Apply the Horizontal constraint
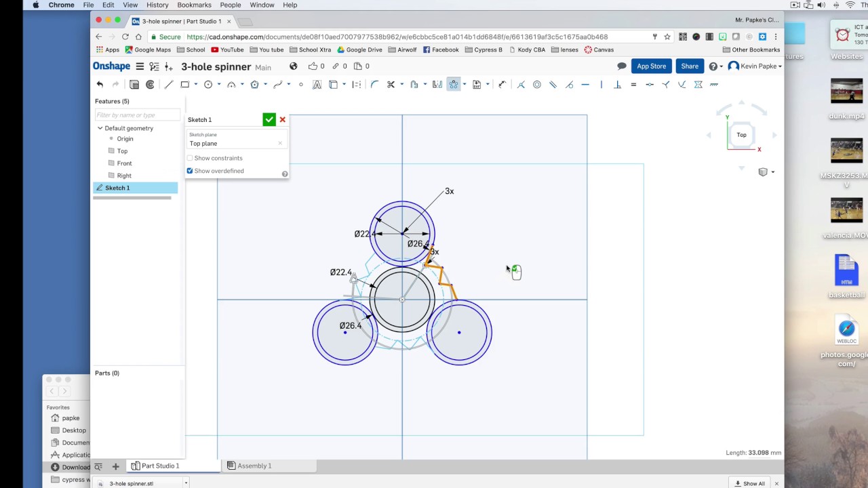The width and height of the screenshot is (868, 488). tap(585, 85)
